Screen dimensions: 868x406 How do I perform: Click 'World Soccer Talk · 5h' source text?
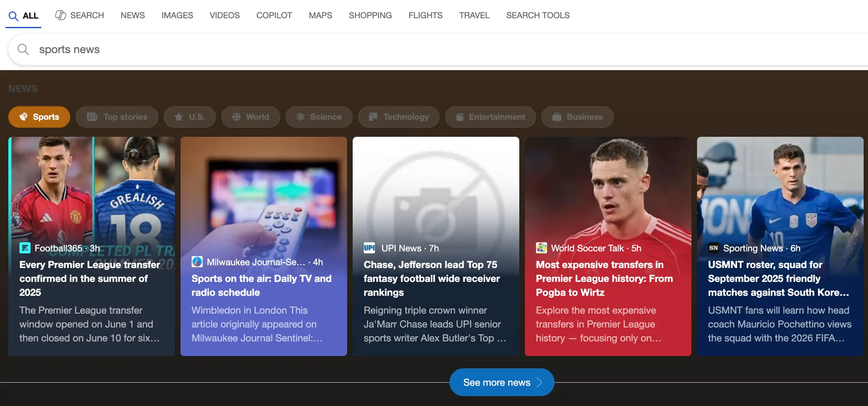596,248
